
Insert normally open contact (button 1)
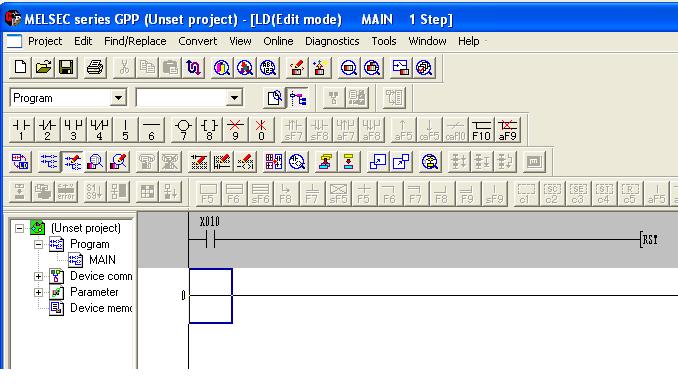pos(21,130)
